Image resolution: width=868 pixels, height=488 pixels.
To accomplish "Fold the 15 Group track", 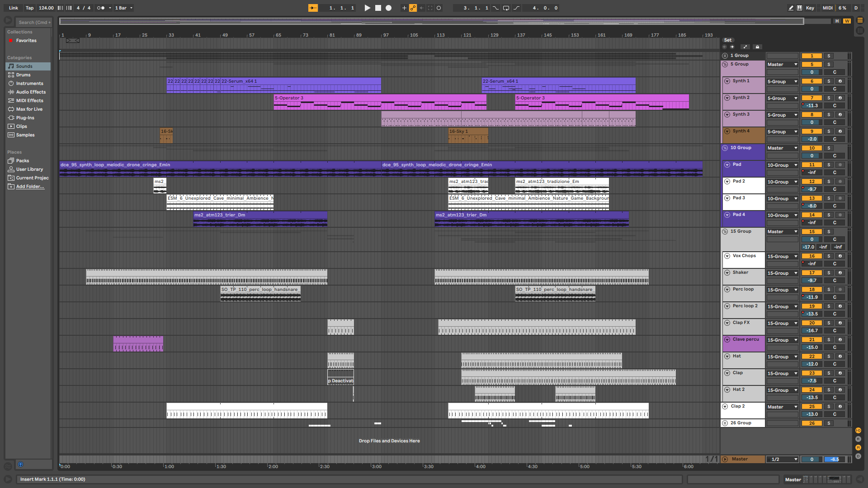I will point(725,231).
